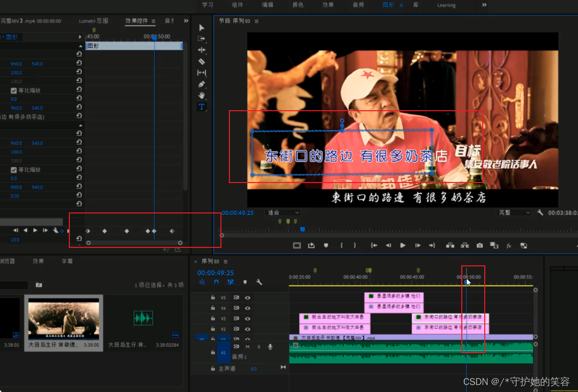
Task: Hide track V5 with its eye icon
Action: click(248, 298)
